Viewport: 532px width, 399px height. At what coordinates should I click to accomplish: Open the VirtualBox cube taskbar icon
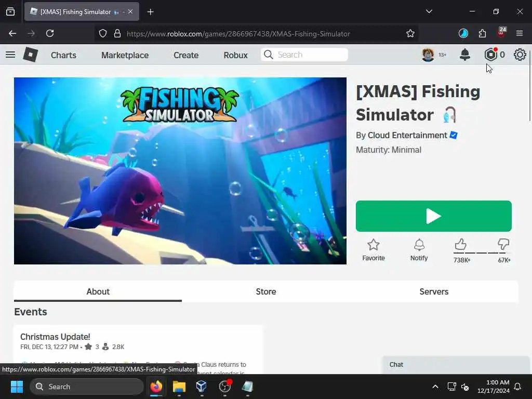tap(202, 387)
